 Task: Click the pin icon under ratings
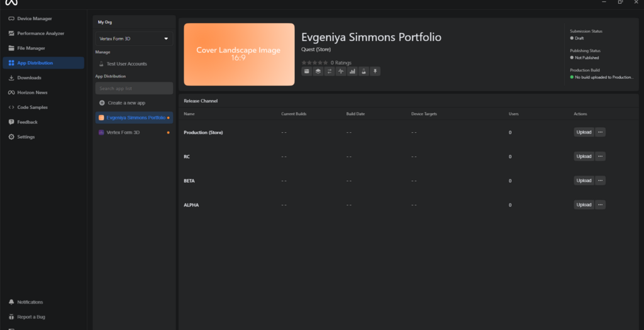click(375, 71)
